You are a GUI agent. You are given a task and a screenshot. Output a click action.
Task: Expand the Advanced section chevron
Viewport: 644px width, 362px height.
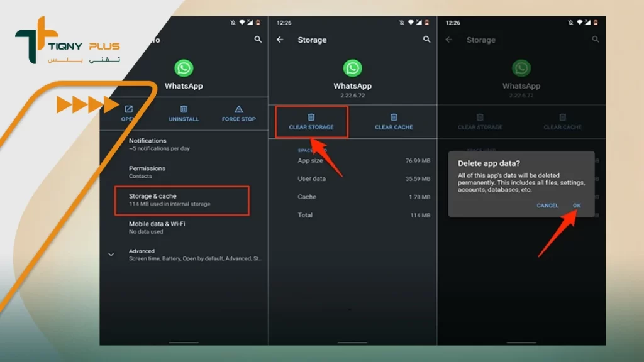111,255
